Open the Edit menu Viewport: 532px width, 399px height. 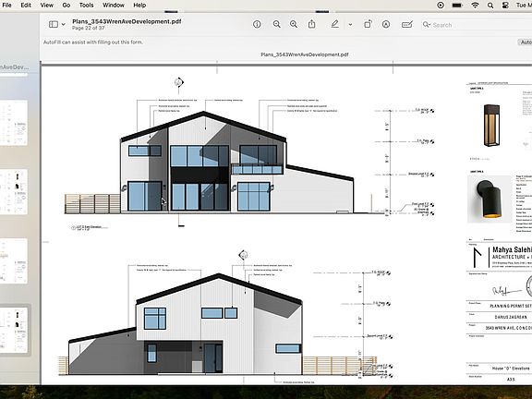coord(26,6)
